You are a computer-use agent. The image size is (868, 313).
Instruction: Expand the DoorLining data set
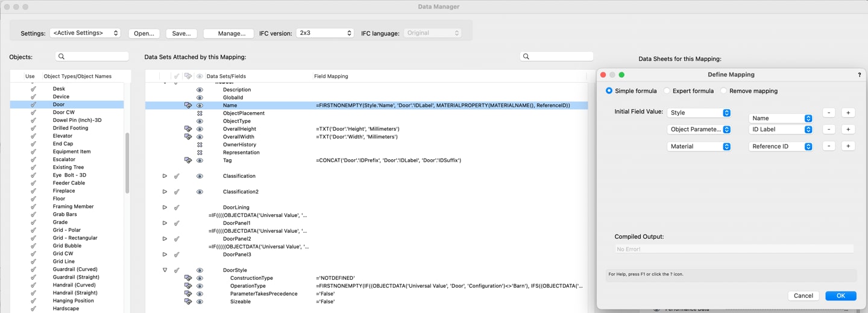pyautogui.click(x=165, y=207)
